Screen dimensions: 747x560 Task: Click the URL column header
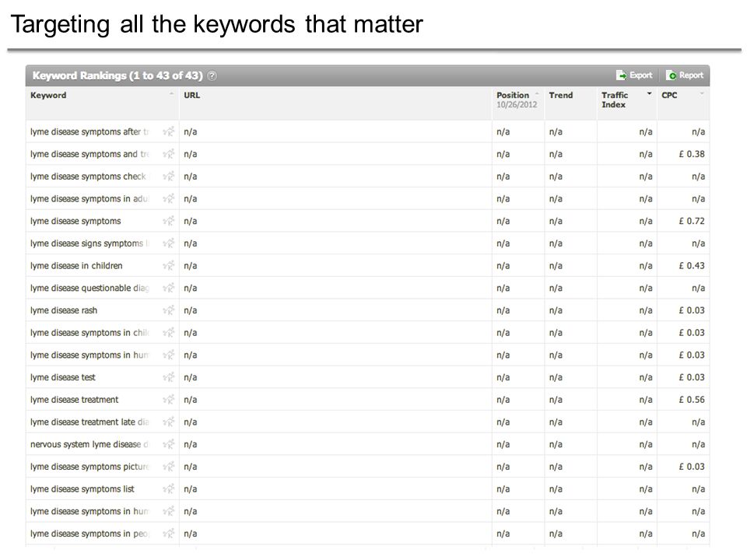click(192, 95)
